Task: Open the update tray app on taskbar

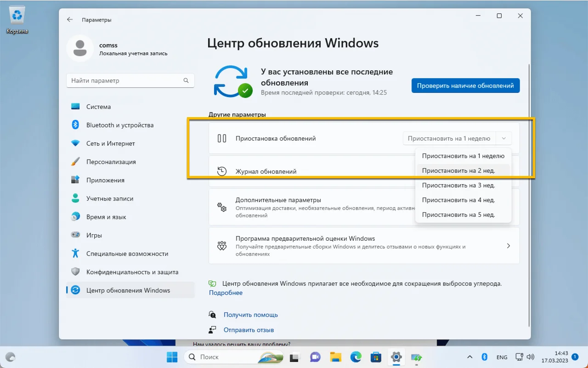Action: pyautogui.click(x=417, y=357)
